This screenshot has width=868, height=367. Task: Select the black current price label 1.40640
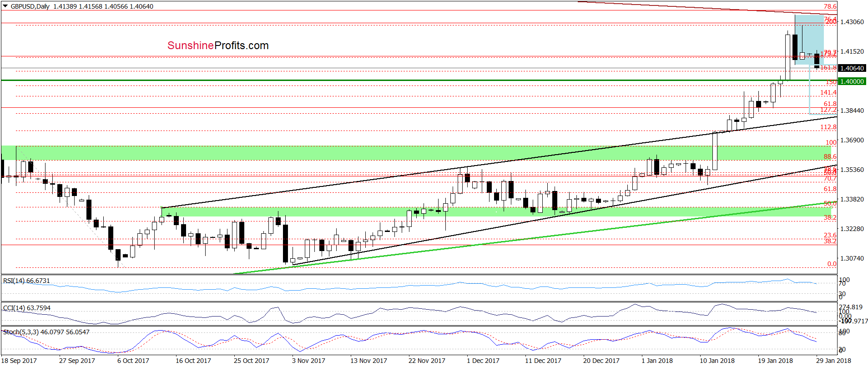(x=852, y=68)
